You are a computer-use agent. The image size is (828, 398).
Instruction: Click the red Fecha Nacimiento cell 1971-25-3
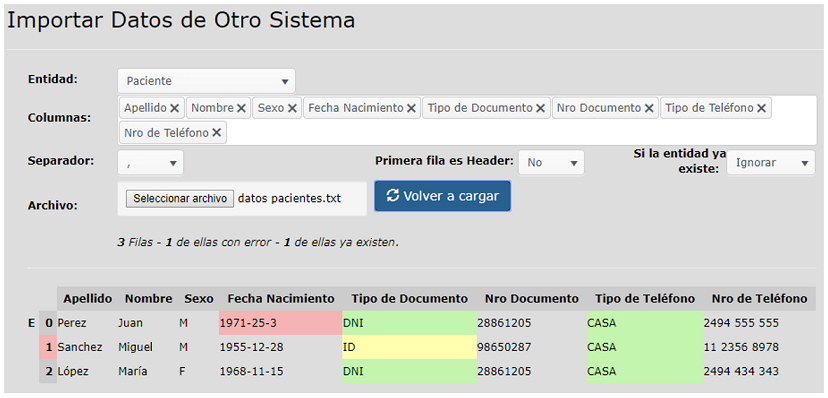coord(280,323)
